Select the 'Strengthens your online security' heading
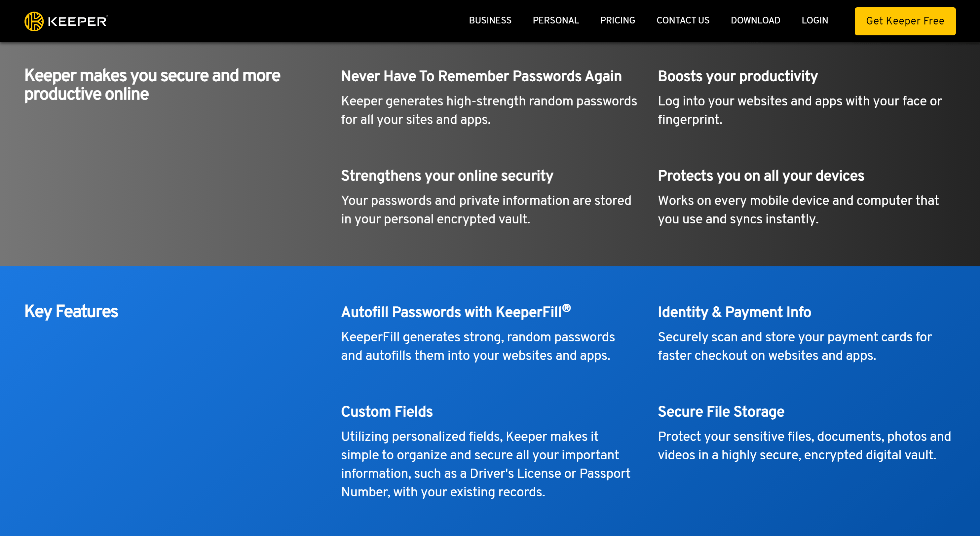The image size is (980, 536). (x=447, y=176)
